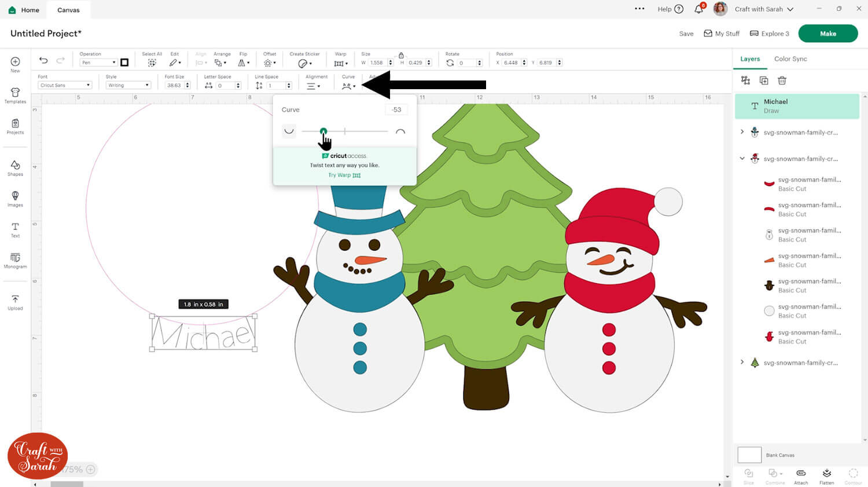Viewport: 868px width, 487px height.
Task: Open the text Alignment dropdown
Action: [313, 86]
